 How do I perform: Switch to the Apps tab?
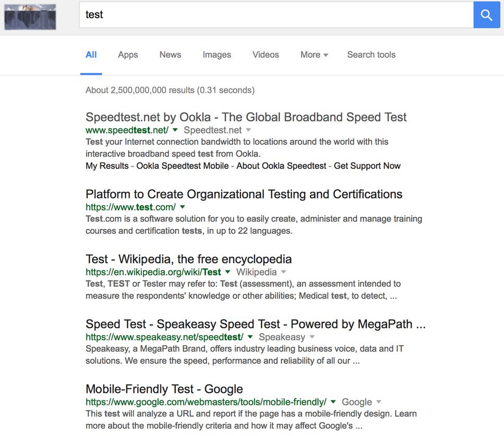(x=128, y=55)
